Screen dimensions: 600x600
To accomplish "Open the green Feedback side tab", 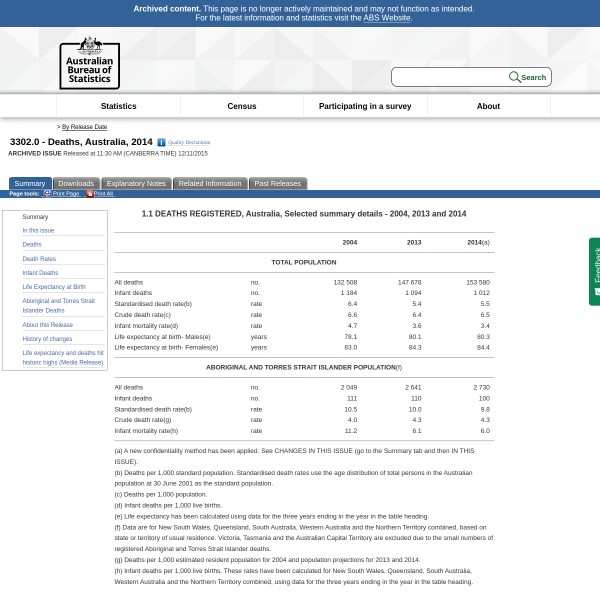I will point(594,271).
